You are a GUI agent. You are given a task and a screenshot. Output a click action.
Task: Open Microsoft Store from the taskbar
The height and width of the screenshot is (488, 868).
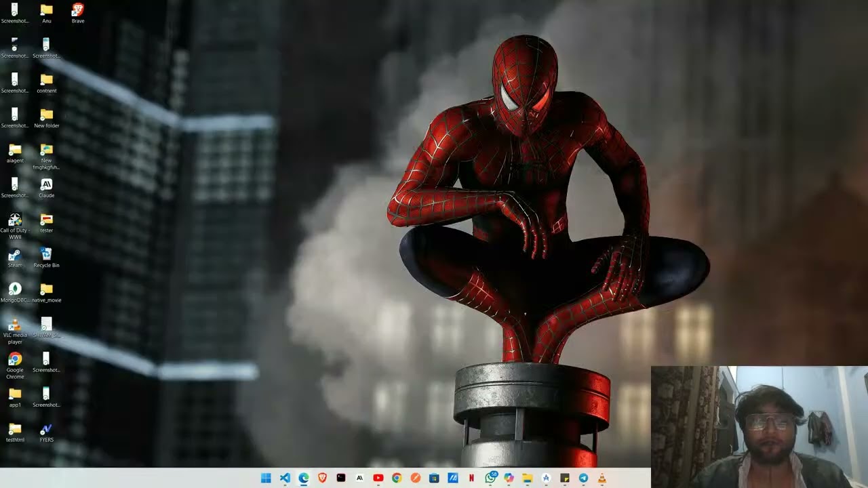tap(434, 478)
